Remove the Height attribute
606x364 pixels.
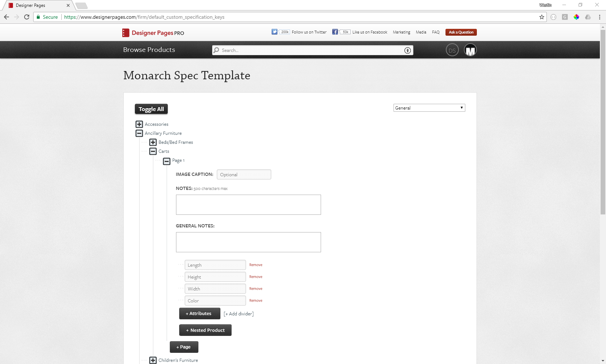(x=256, y=277)
